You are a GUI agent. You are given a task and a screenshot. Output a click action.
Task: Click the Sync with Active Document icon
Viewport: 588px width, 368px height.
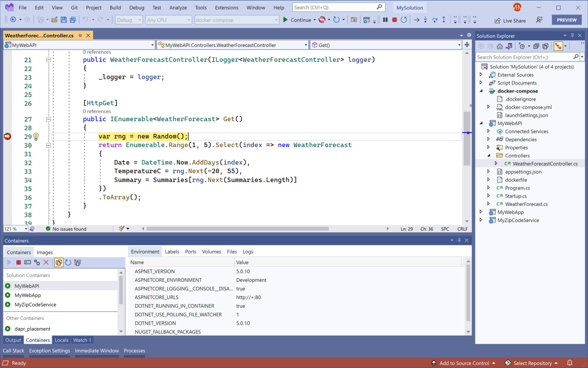click(509, 46)
